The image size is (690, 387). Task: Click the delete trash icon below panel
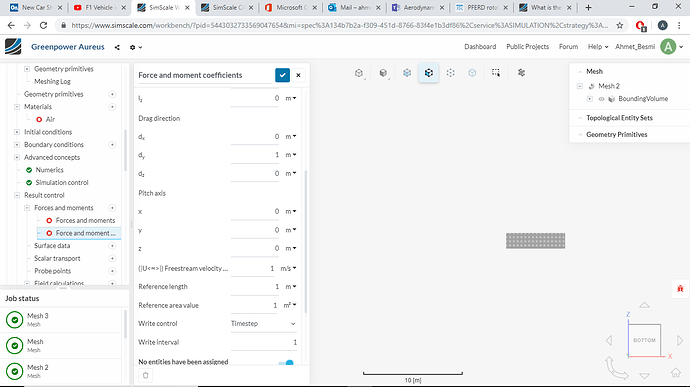click(x=146, y=375)
